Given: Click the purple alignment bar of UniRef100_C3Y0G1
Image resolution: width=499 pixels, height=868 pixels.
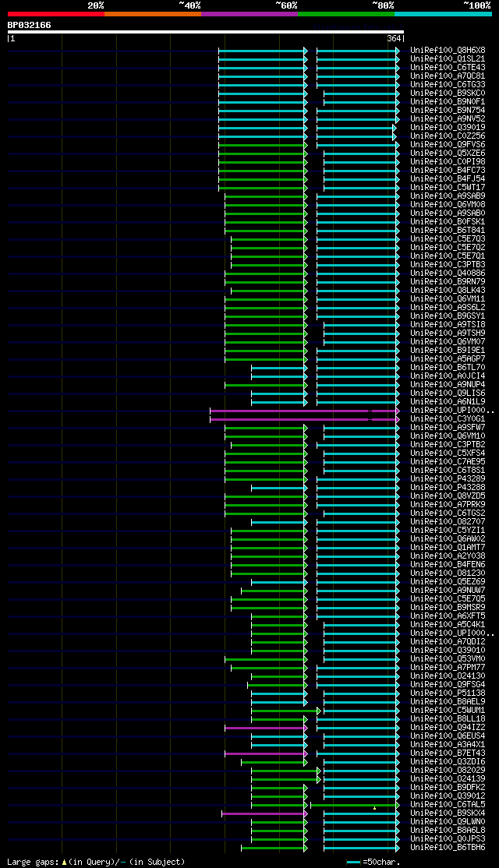Looking at the screenshot, I should [305, 420].
